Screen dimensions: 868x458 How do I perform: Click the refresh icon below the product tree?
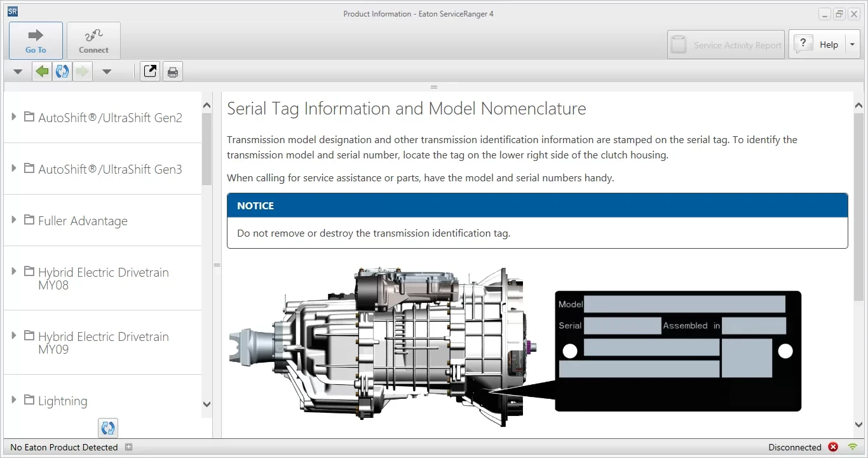pyautogui.click(x=108, y=428)
